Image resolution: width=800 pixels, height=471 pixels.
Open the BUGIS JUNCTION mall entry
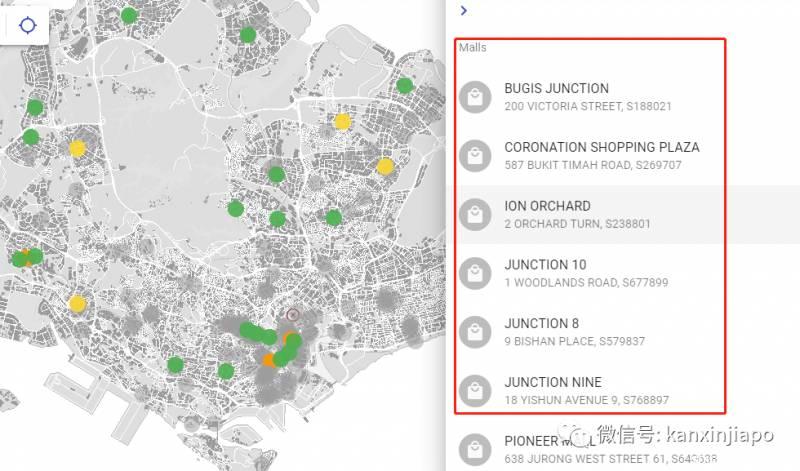(x=556, y=89)
